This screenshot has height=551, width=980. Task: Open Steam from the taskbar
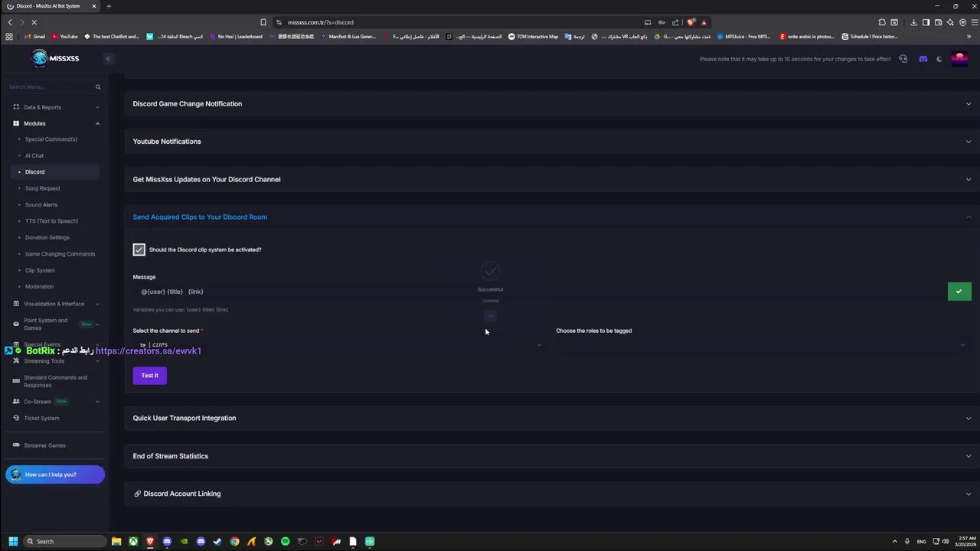pyautogui.click(x=217, y=541)
